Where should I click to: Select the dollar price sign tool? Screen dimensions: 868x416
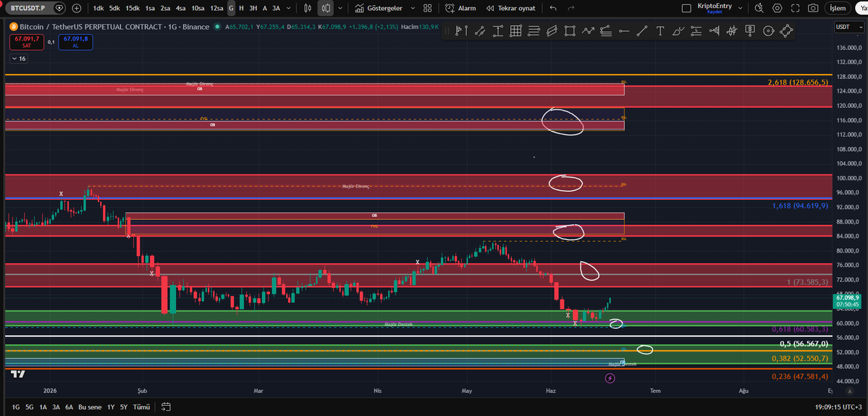point(750,31)
